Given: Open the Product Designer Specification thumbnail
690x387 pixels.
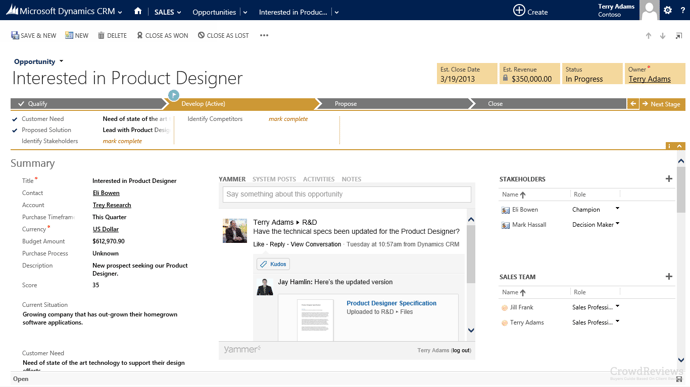Looking at the screenshot, I should (x=315, y=320).
